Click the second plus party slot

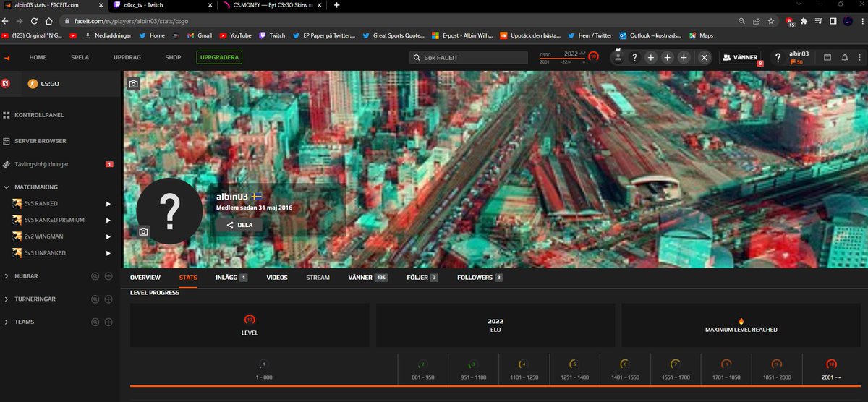click(668, 58)
